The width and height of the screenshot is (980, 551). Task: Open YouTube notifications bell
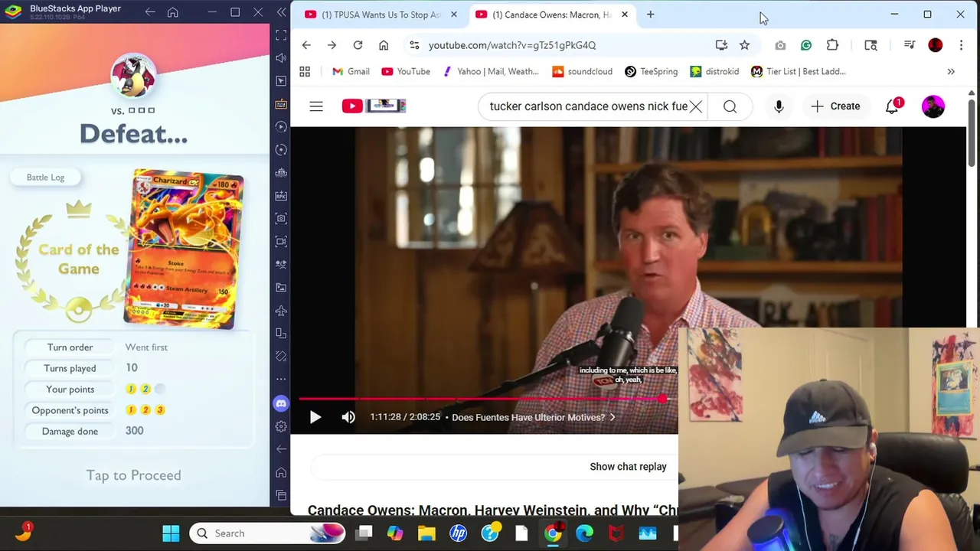pos(893,106)
